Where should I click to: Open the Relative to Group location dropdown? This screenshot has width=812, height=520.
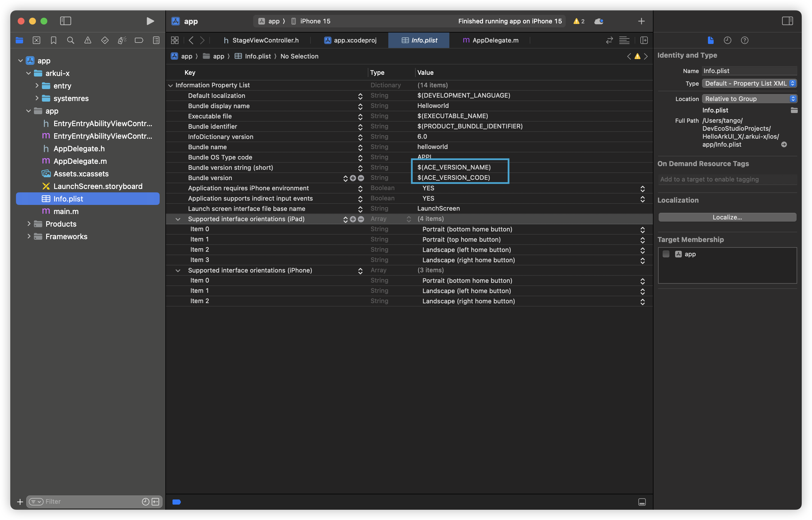749,98
